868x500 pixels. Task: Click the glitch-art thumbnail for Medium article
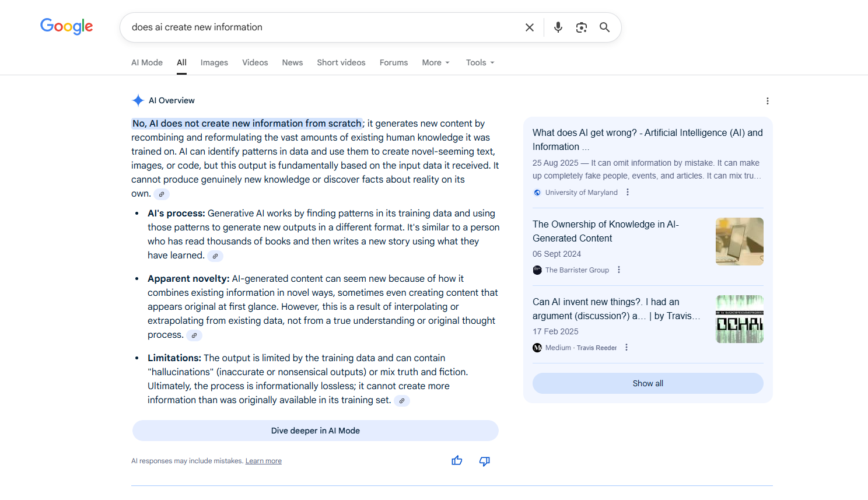[740, 319]
